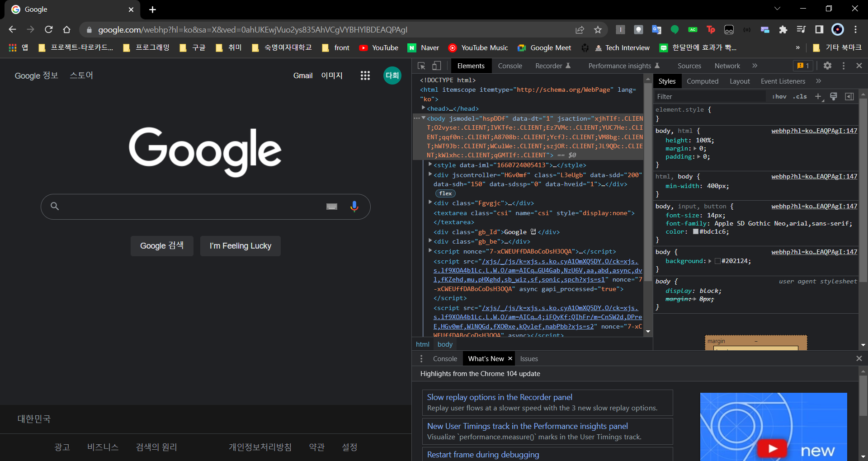
Task: Click the Styles Filter input
Action: 710,97
